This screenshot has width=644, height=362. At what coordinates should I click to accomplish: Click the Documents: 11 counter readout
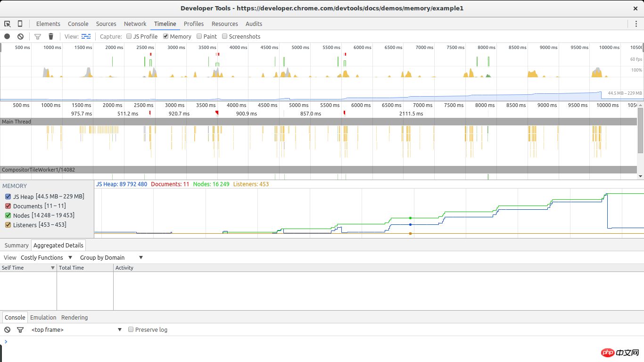[x=170, y=184]
